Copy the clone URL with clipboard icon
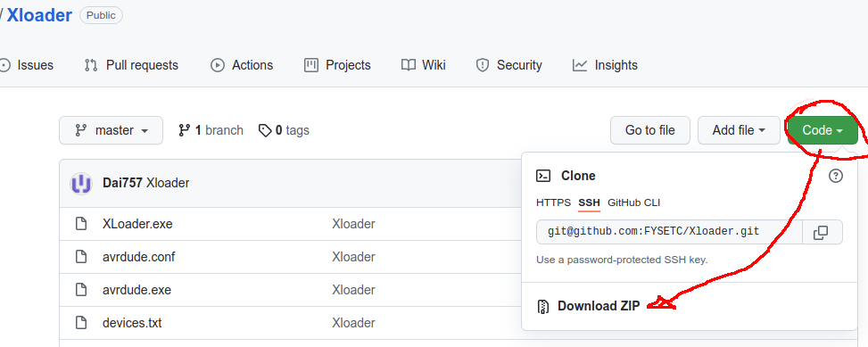The height and width of the screenshot is (347, 868). (x=821, y=233)
